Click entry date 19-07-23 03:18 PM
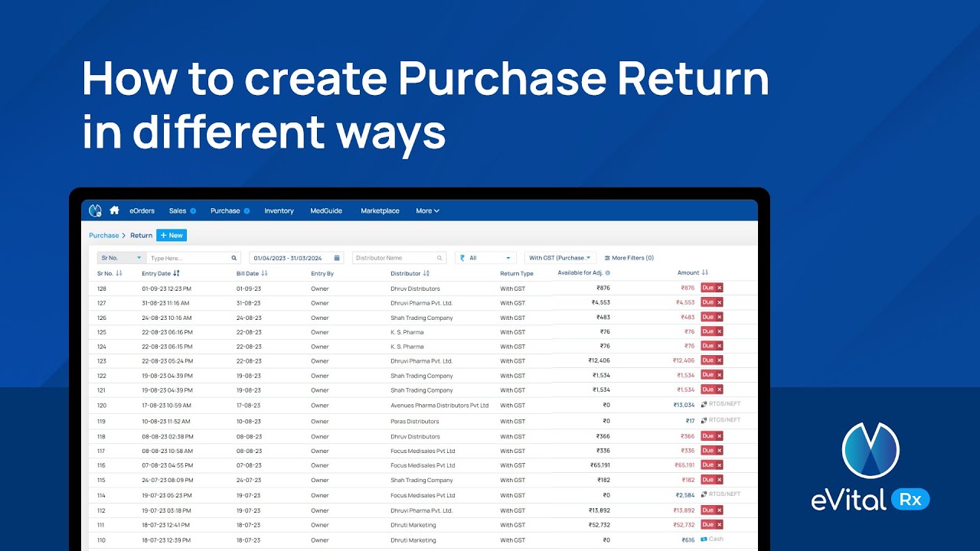This screenshot has width=980, height=551. pyautogui.click(x=166, y=510)
